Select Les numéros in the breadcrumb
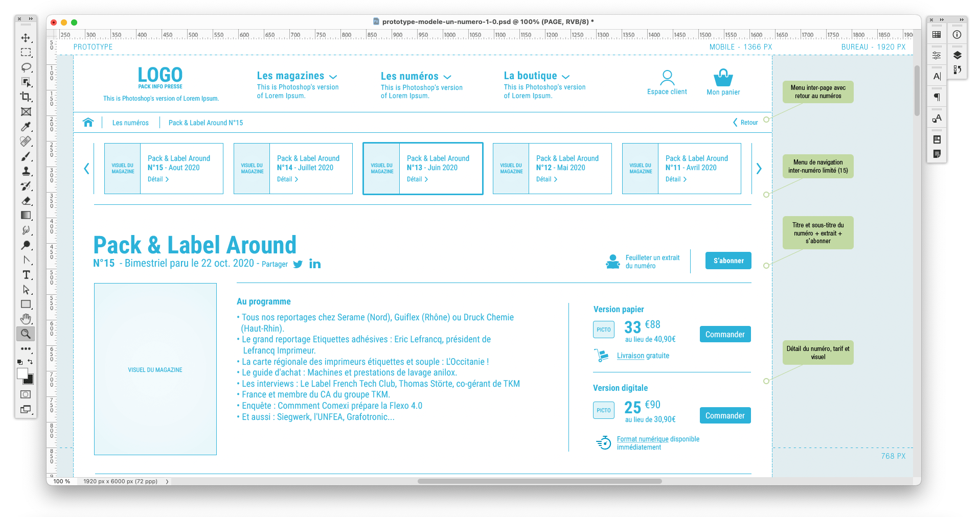Viewport: 980px width, 517px height. [130, 123]
